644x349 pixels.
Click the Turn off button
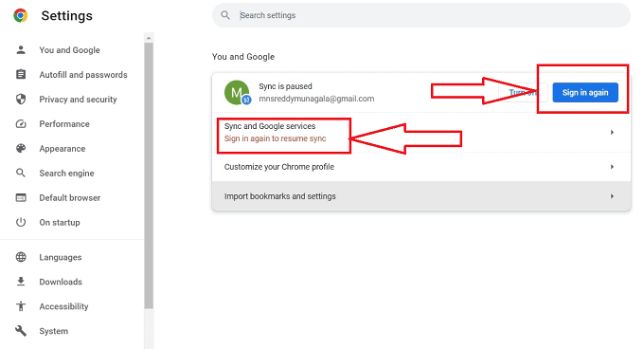(x=523, y=93)
